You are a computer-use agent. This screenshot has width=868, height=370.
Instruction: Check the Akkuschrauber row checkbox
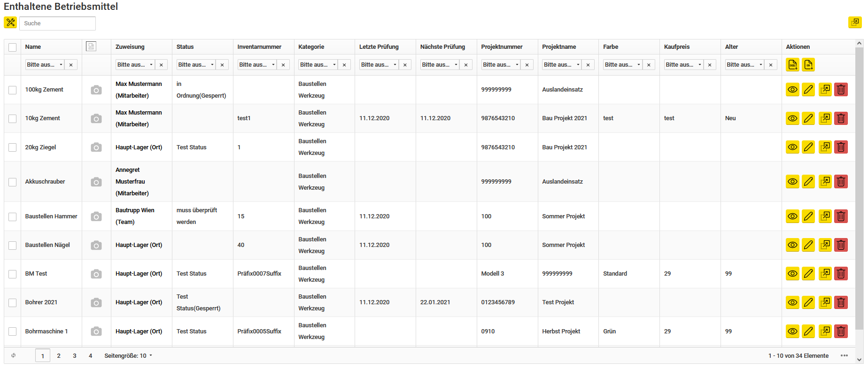pyautogui.click(x=13, y=182)
